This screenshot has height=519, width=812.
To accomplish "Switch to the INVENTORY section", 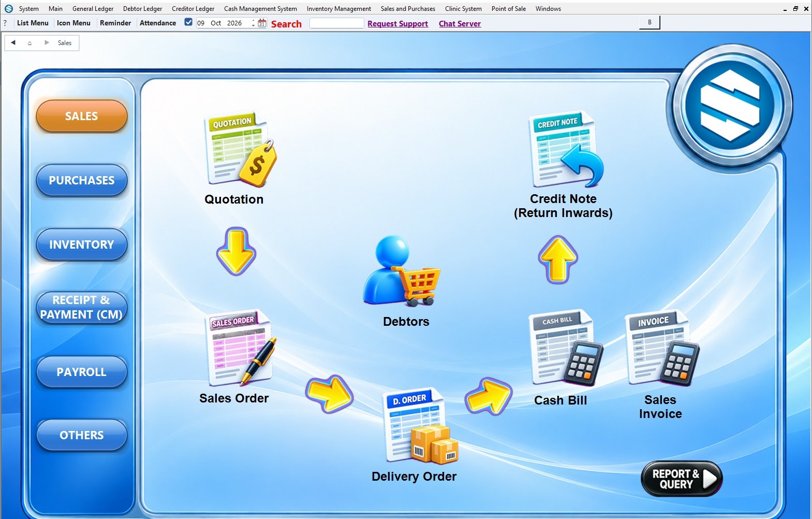I will coord(82,244).
